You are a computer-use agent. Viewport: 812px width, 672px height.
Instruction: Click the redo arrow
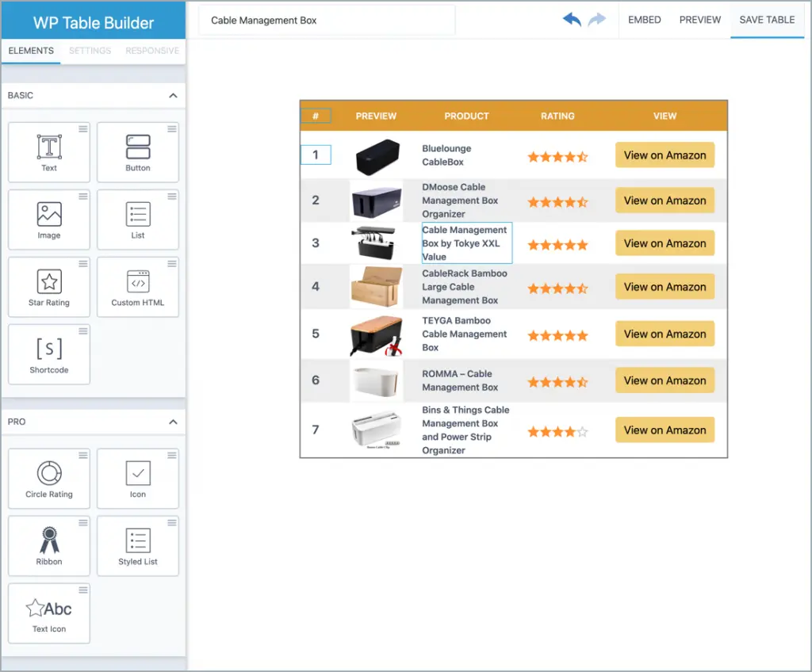tap(597, 20)
